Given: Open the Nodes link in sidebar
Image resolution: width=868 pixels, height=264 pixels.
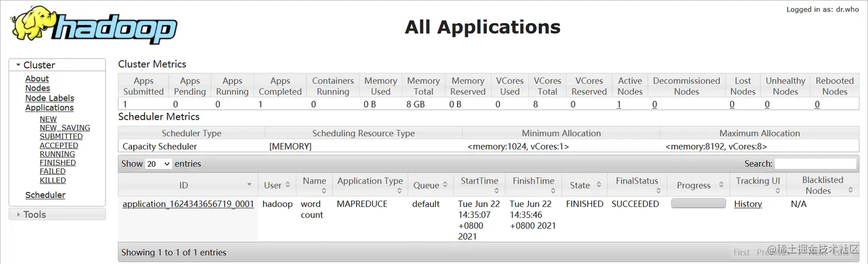Looking at the screenshot, I should 37,88.
